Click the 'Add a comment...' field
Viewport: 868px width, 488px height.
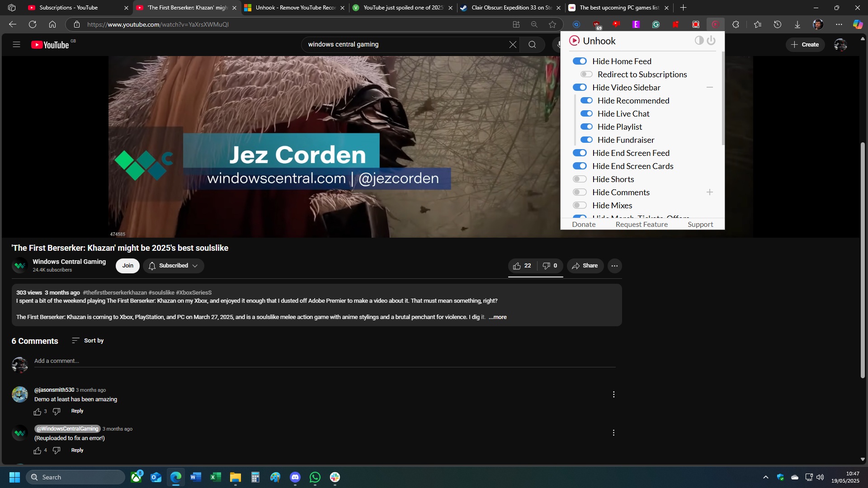point(325,361)
